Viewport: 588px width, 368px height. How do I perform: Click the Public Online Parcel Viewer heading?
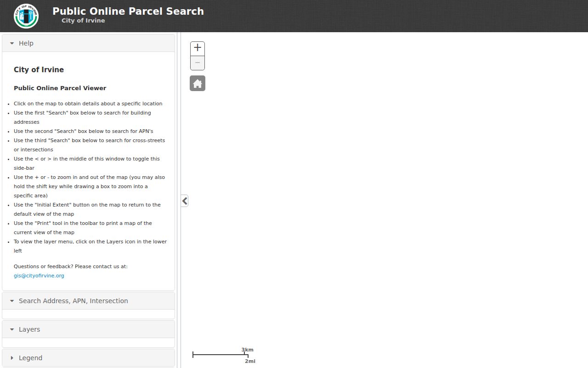pyautogui.click(x=60, y=88)
